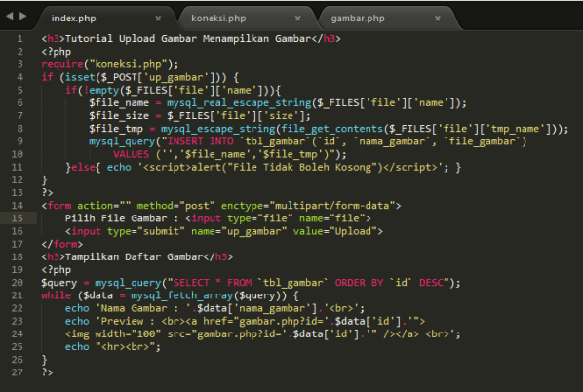Click the closing brace on line 26
Image resolution: width=583 pixels, height=392 pixels.
(44, 360)
